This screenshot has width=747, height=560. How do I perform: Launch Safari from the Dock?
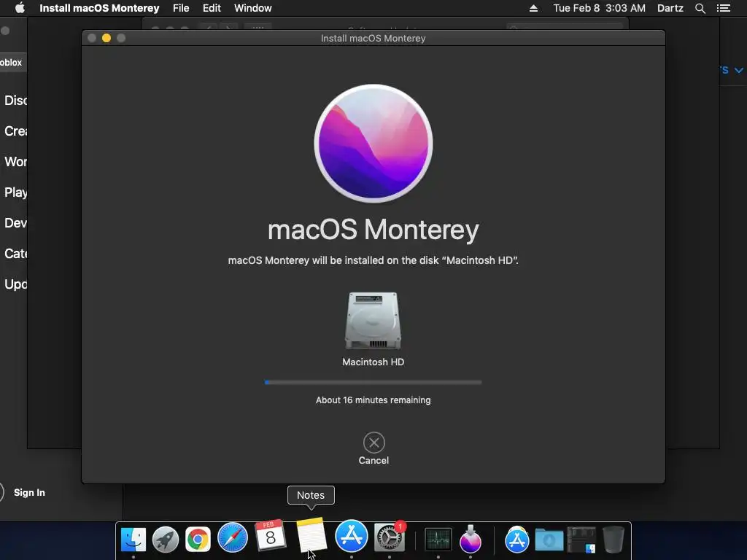tap(233, 538)
